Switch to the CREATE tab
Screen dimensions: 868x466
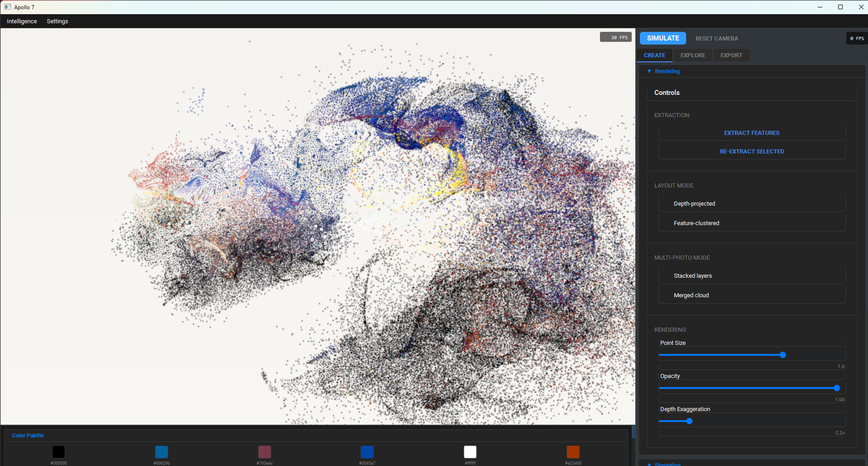[x=654, y=55]
